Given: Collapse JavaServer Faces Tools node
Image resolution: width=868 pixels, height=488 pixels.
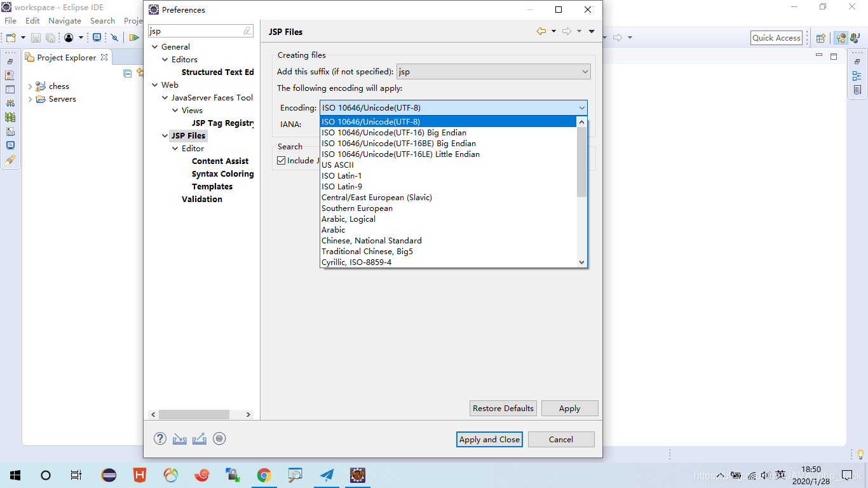Looking at the screenshot, I should [165, 98].
